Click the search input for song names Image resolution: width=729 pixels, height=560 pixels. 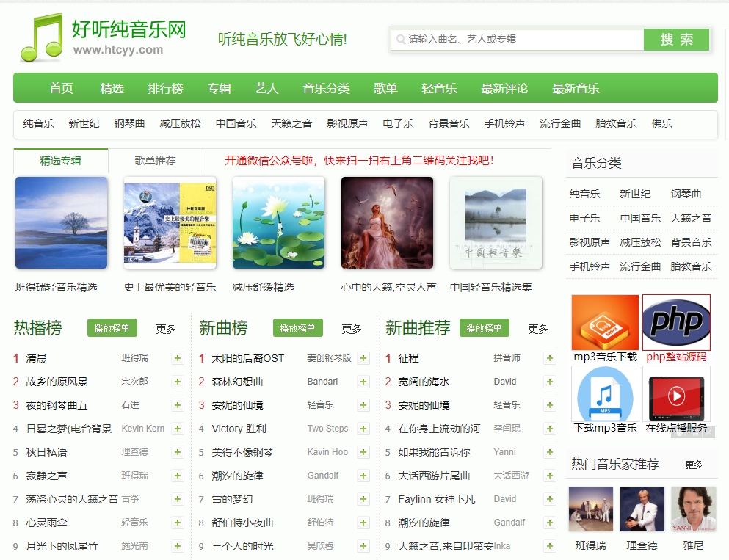[521, 39]
